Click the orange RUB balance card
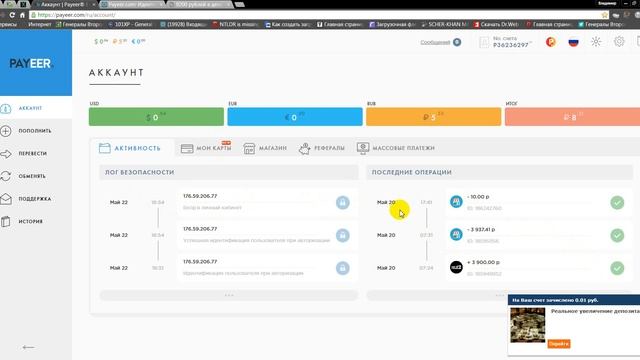The height and width of the screenshot is (360, 640). pyautogui.click(x=433, y=117)
